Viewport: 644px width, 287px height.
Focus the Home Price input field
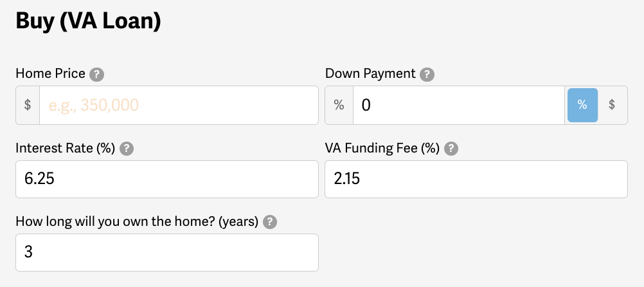[x=179, y=105]
